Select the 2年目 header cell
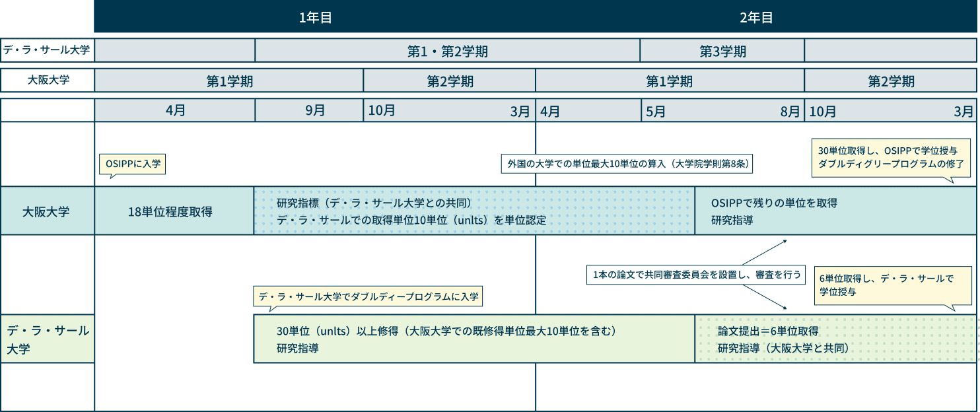 click(758, 18)
